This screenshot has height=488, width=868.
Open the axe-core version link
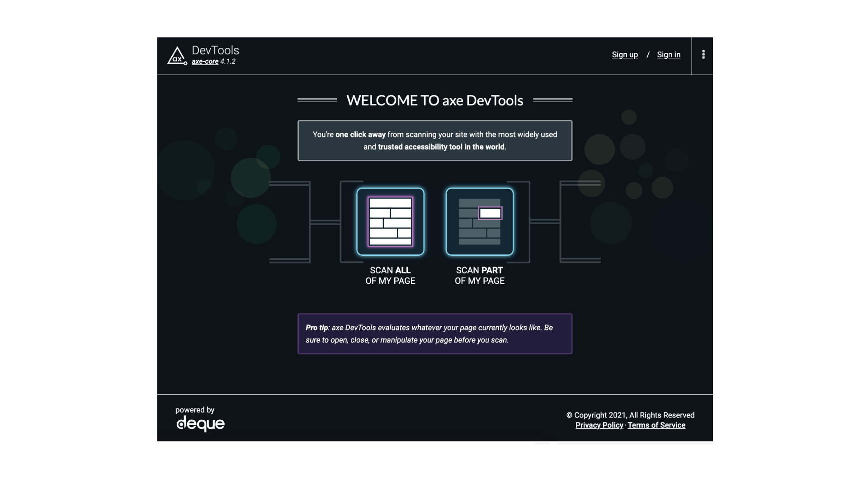tap(205, 61)
